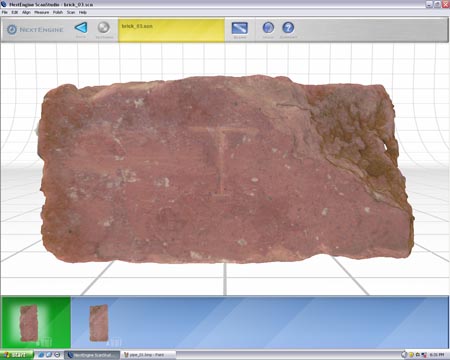
Task: Switch to the Paint taskbar window
Action: tap(148, 355)
